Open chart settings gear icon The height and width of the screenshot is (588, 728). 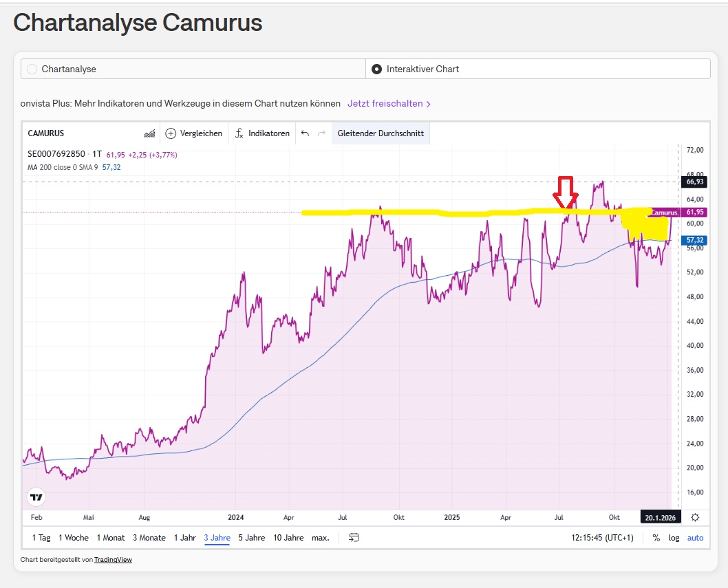click(695, 517)
